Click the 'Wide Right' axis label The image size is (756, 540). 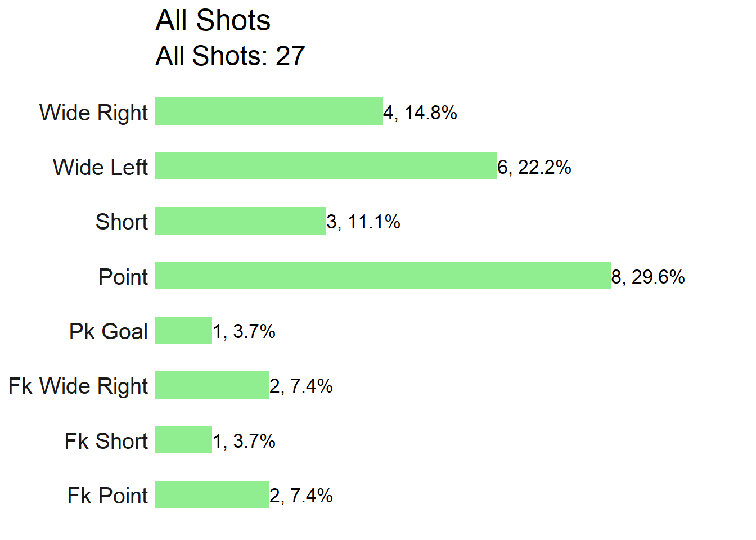point(93,113)
